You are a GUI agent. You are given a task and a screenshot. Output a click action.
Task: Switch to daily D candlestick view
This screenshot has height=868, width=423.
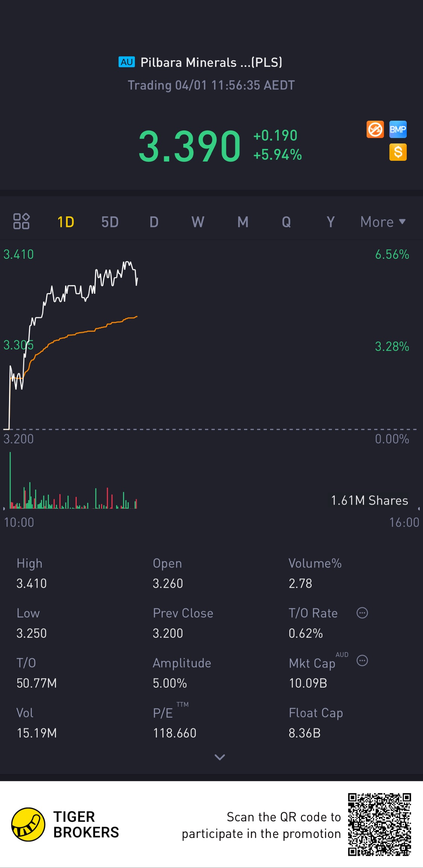pyautogui.click(x=154, y=222)
